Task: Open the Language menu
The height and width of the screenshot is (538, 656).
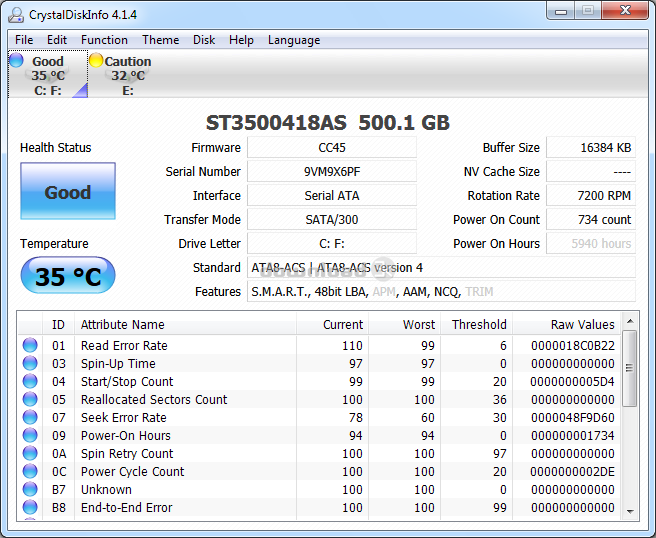Action: pyautogui.click(x=294, y=40)
